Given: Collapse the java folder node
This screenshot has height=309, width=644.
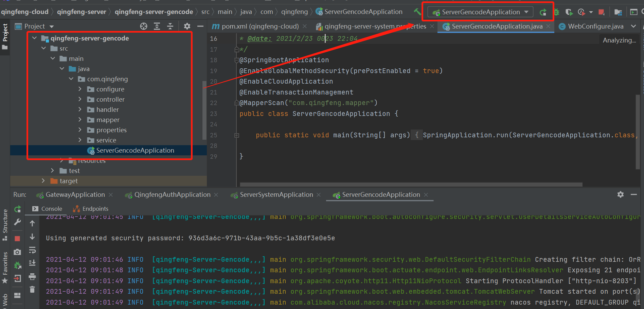Looking at the screenshot, I should (62, 69).
